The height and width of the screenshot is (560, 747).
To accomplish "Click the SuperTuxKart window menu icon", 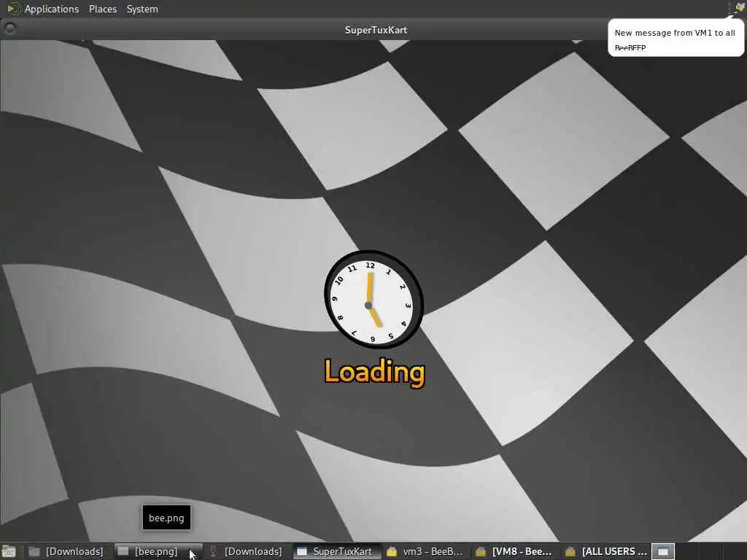I will tap(9, 29).
